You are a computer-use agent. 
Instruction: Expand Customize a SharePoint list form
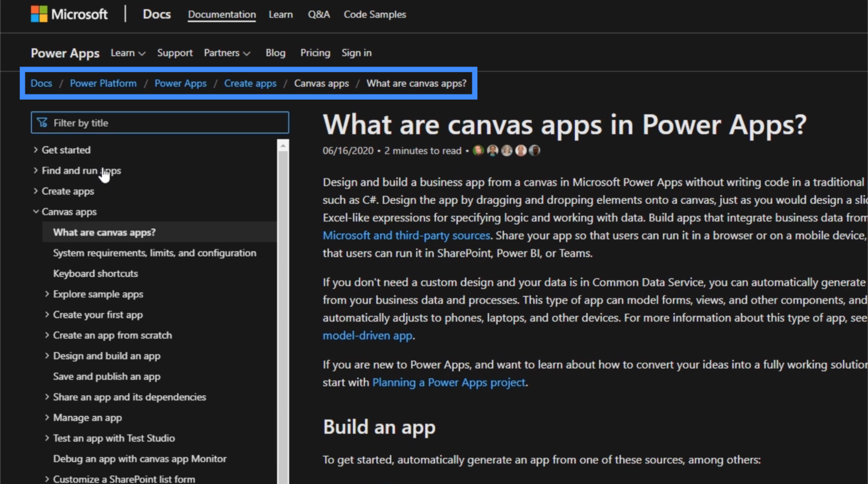click(x=47, y=479)
